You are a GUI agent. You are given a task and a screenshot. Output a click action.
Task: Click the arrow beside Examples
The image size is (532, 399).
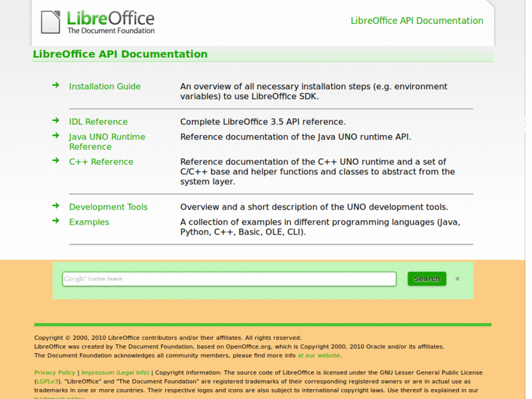coord(56,221)
